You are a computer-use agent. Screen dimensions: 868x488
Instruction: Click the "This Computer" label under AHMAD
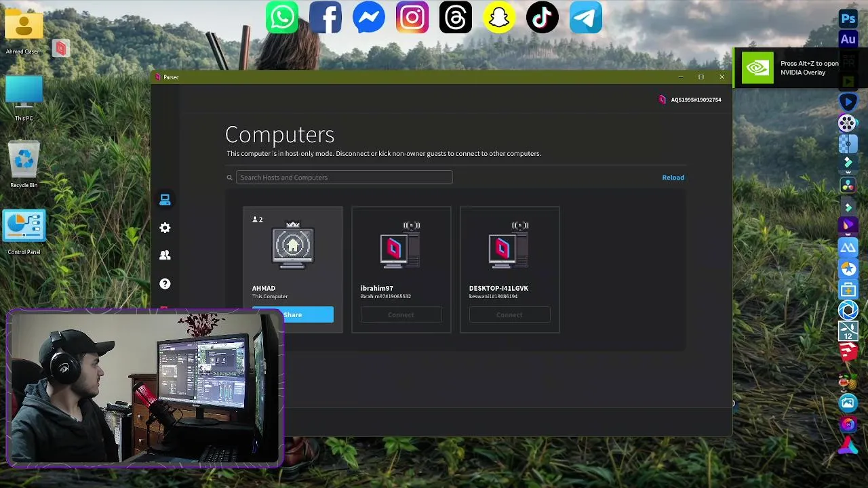270,296
